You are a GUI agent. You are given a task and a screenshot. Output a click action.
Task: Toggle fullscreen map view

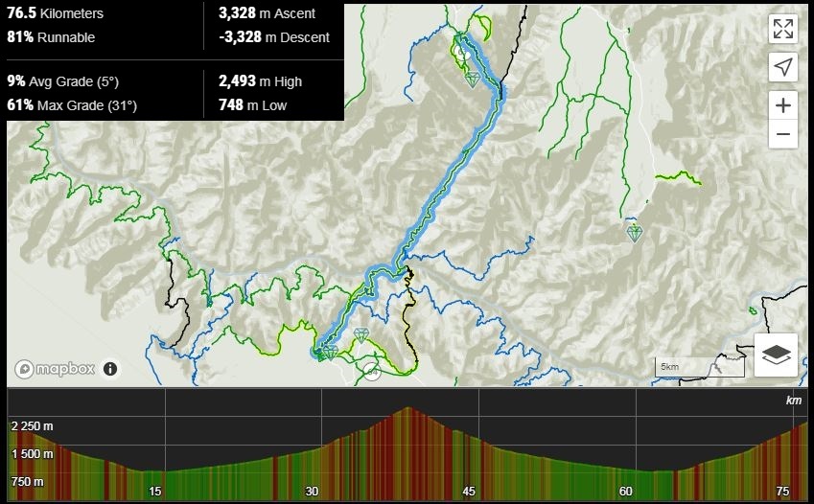[783, 29]
